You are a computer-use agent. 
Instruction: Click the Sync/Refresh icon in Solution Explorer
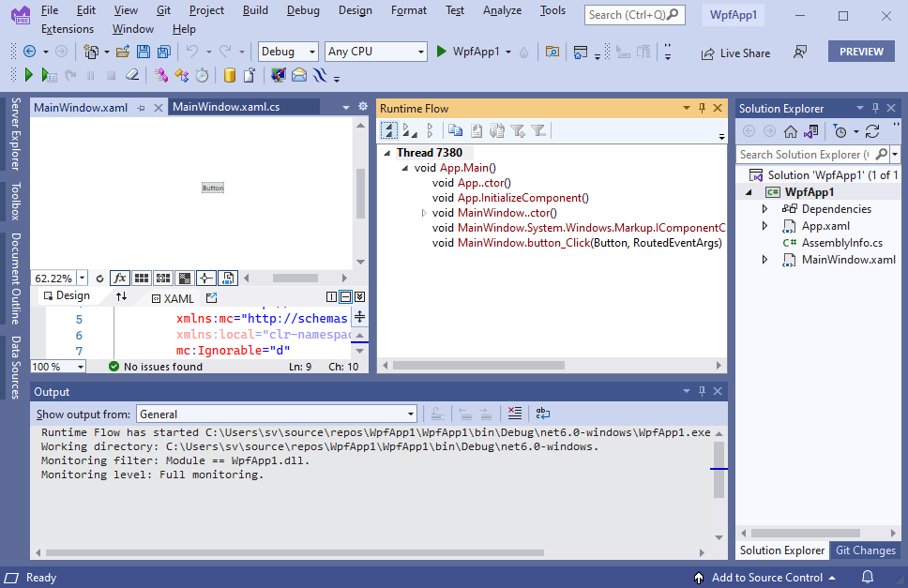tap(872, 131)
